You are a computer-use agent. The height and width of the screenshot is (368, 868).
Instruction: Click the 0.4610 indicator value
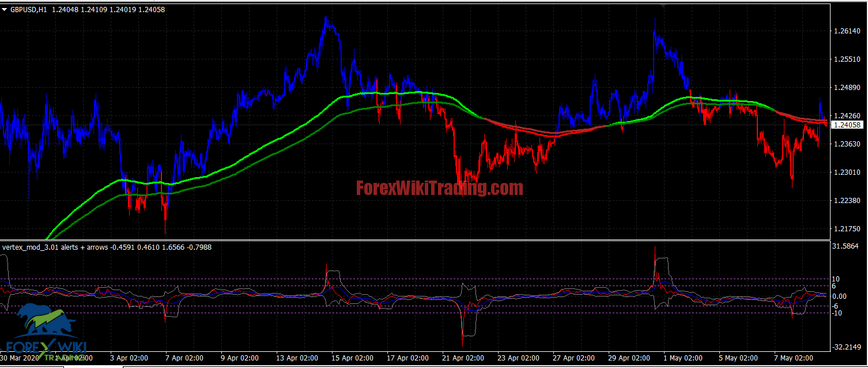tap(149, 247)
